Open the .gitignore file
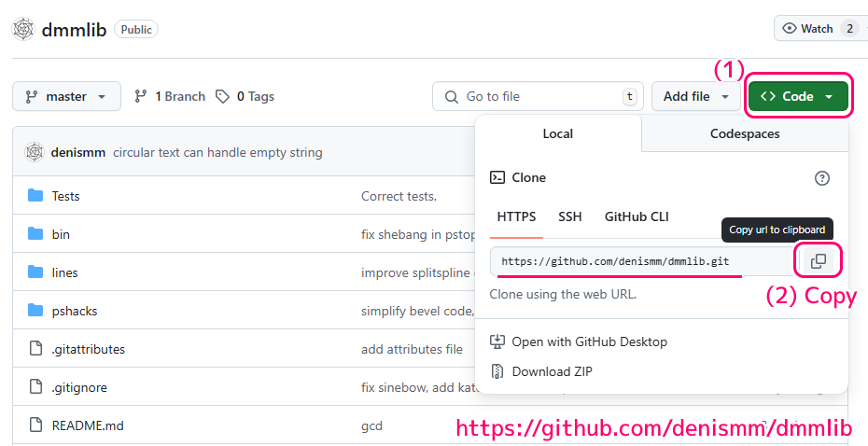This screenshot has width=868, height=446. (79, 387)
